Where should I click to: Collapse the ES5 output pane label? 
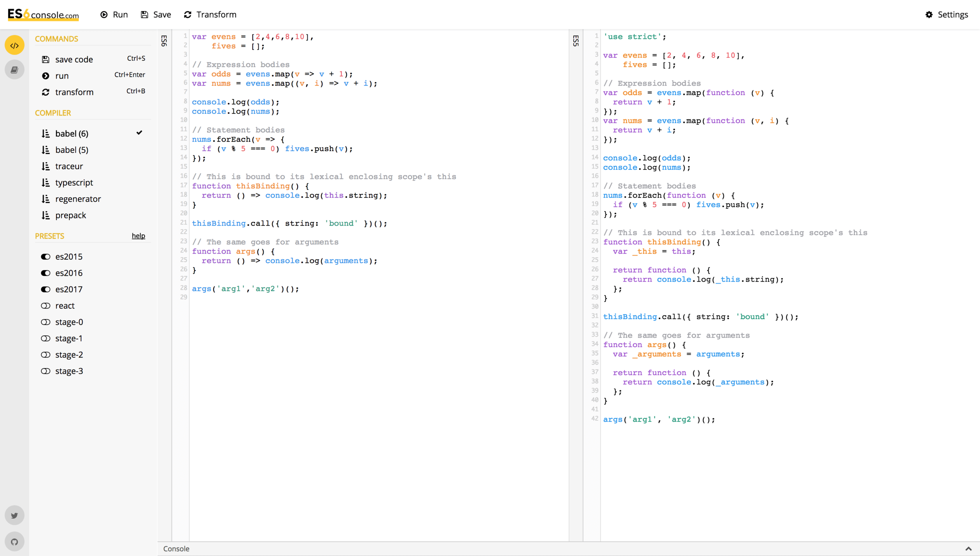coord(576,40)
